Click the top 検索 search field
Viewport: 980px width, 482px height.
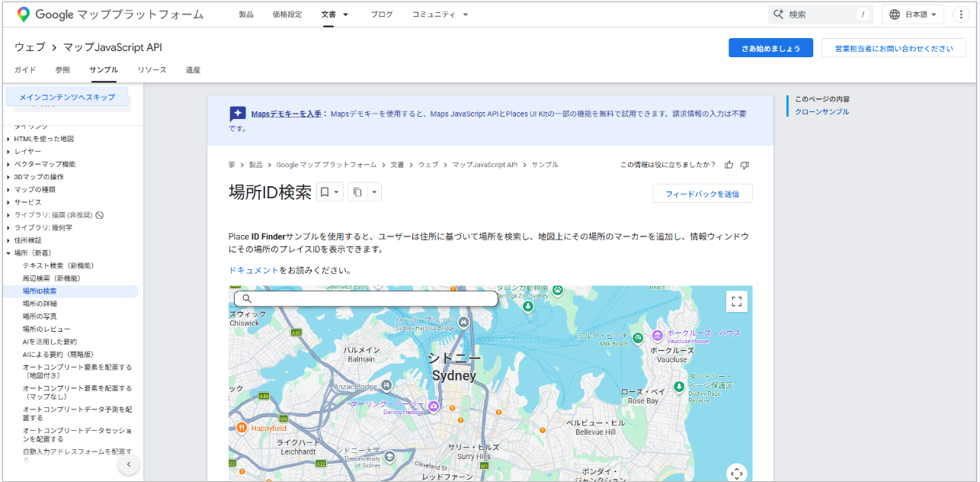click(x=819, y=14)
